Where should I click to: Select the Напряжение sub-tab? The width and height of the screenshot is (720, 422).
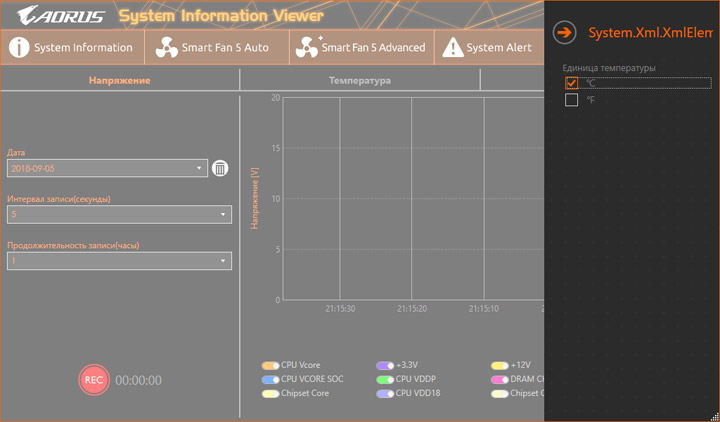119,80
